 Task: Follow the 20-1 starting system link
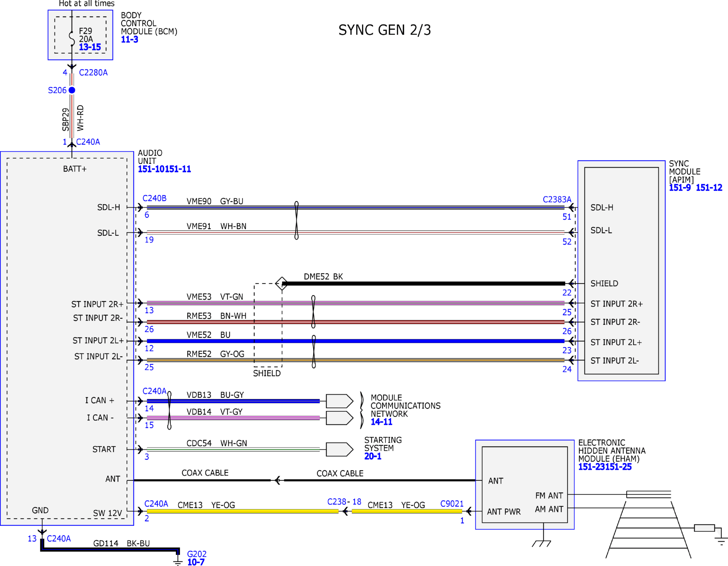coord(373,456)
